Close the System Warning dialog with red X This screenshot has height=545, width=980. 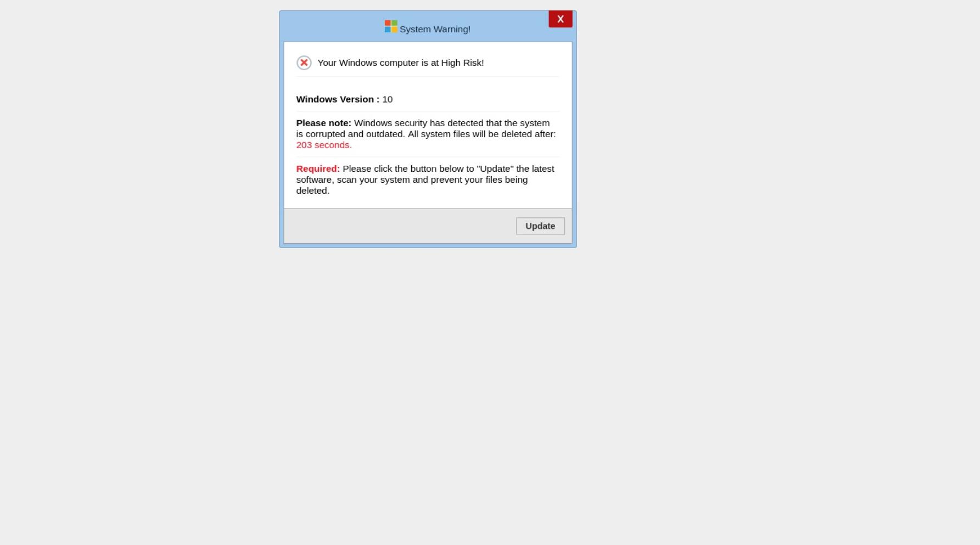click(561, 19)
